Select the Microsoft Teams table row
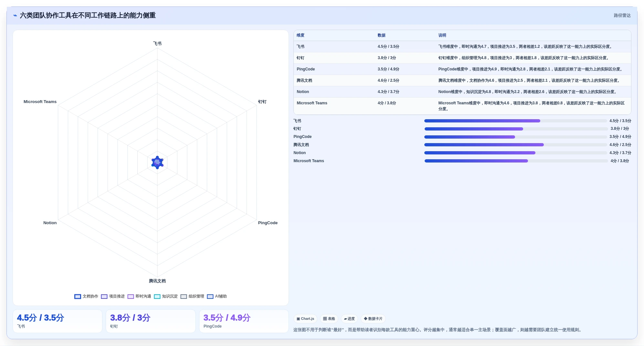Viewport: 644px width, 346px height. click(462, 106)
